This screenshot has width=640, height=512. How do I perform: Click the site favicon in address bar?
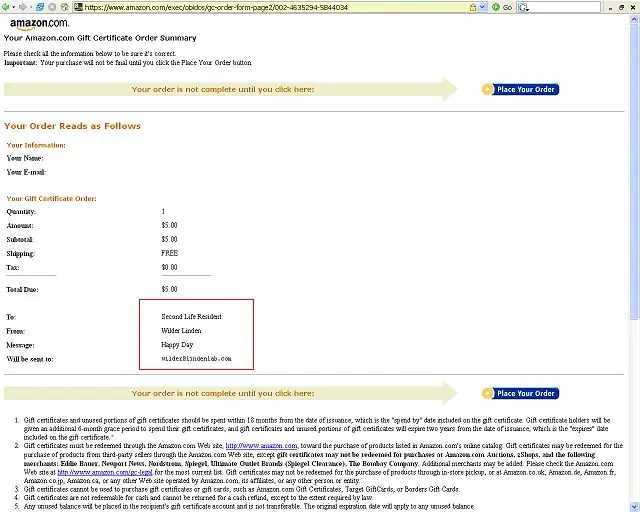pos(78,7)
